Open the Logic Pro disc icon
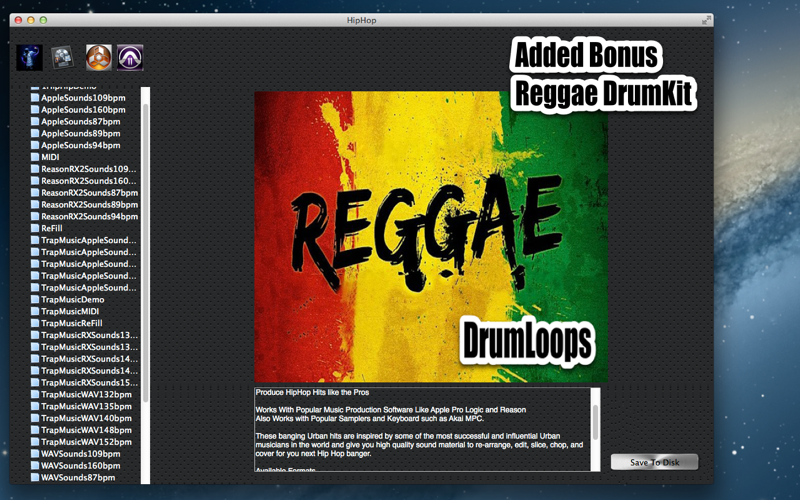 (63, 57)
